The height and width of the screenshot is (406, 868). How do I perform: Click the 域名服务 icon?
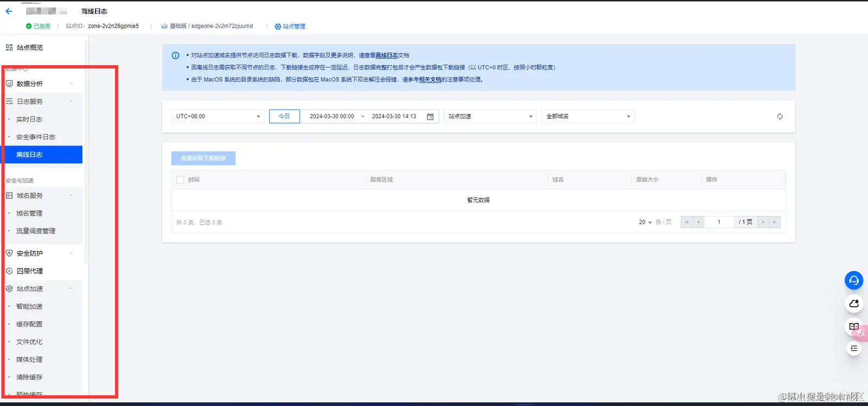9,195
